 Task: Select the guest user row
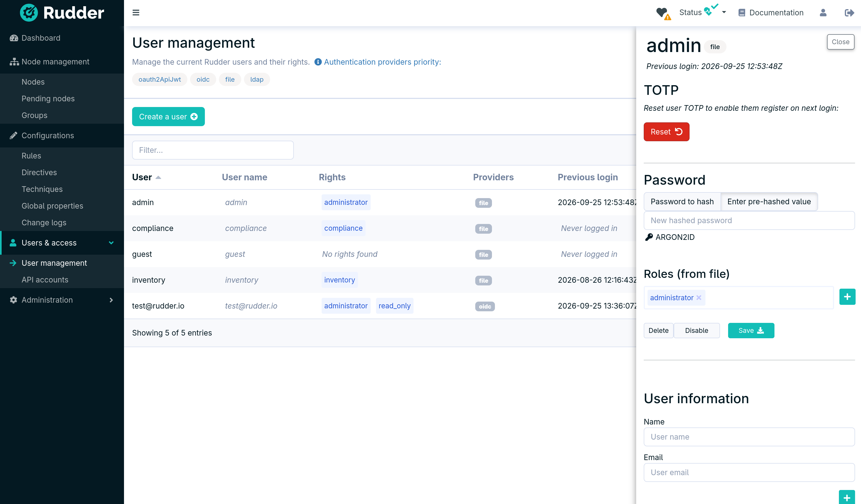point(380,255)
